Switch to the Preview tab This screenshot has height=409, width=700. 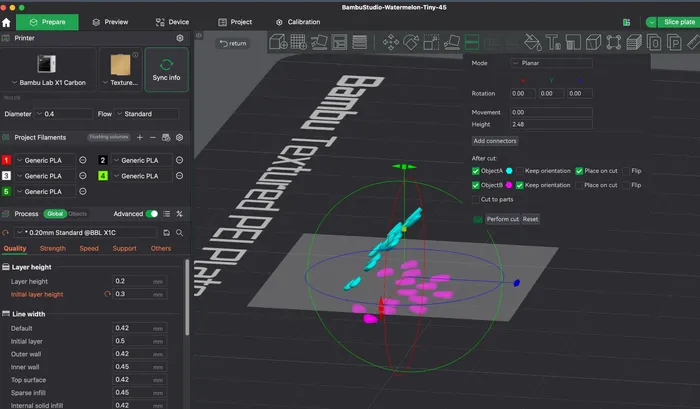[x=108, y=21]
